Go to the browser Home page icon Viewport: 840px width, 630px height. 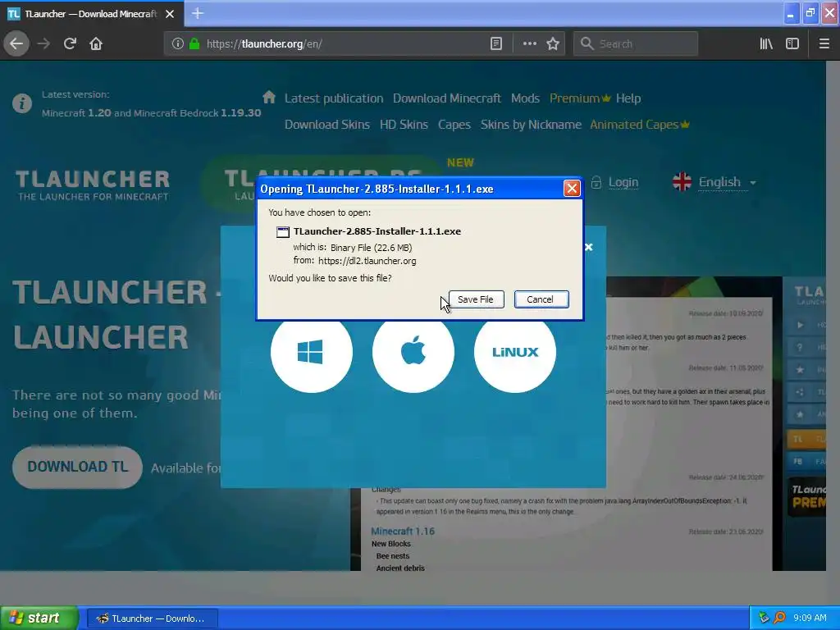tap(96, 44)
